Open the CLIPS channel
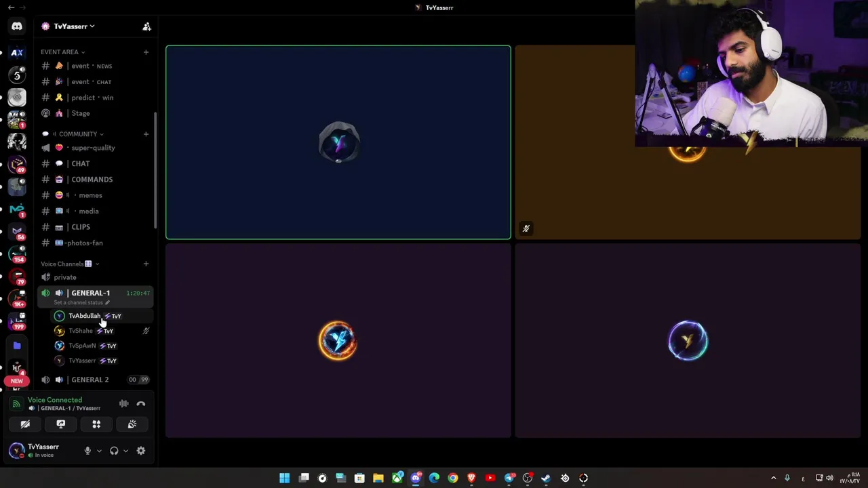 pyautogui.click(x=95, y=227)
